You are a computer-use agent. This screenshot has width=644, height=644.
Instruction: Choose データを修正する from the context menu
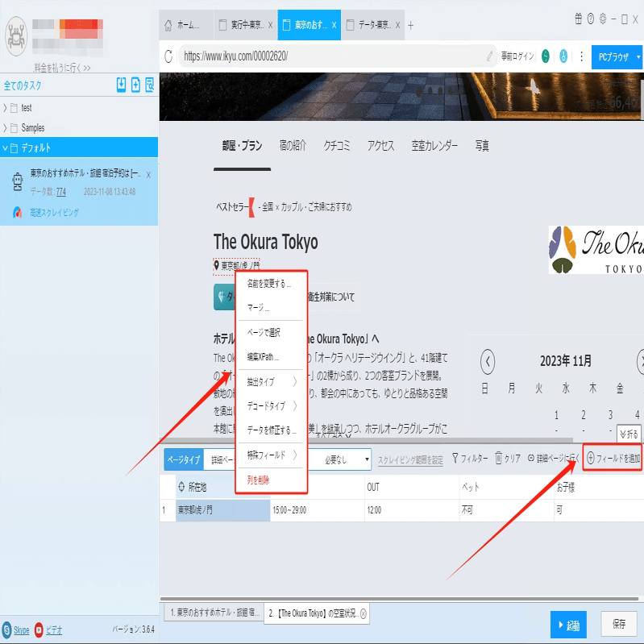click(x=271, y=430)
